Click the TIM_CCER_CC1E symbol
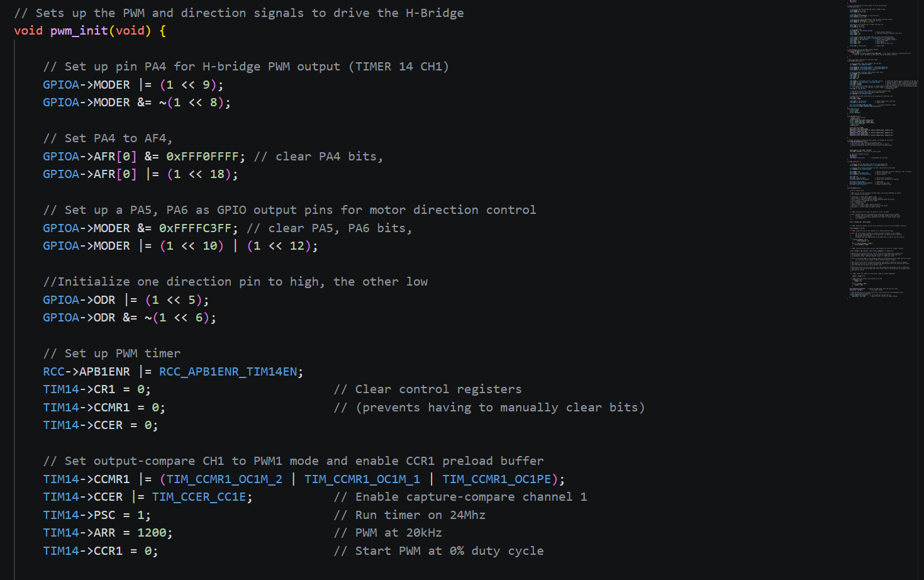Image resolution: width=924 pixels, height=580 pixels. click(x=199, y=497)
